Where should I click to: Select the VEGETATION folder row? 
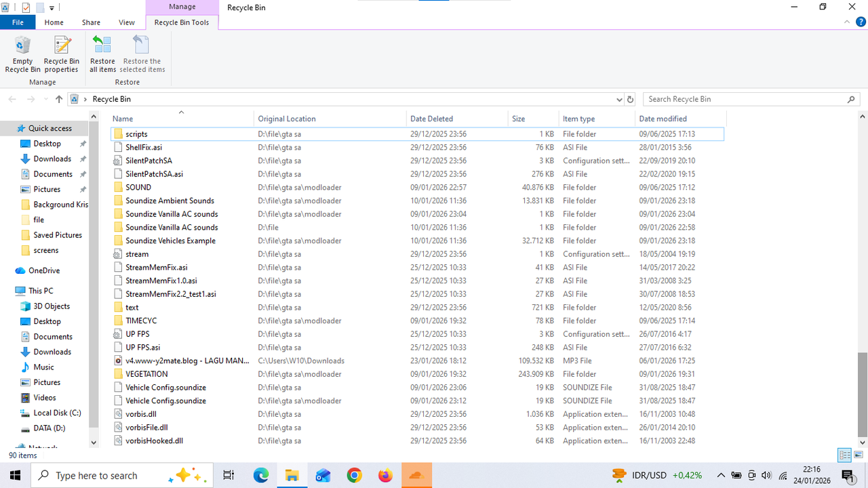417,374
